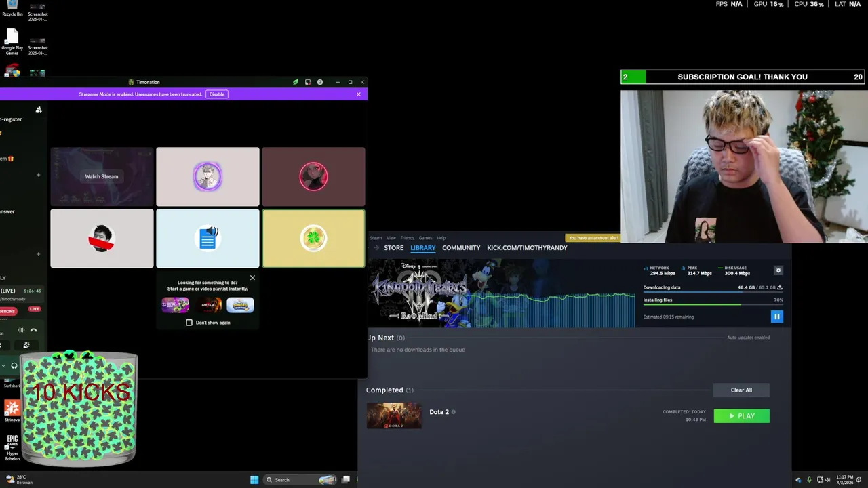This screenshot has height=488, width=868.
Task: Click the taskbar clock showing 11:17 PM
Action: pyautogui.click(x=844, y=480)
